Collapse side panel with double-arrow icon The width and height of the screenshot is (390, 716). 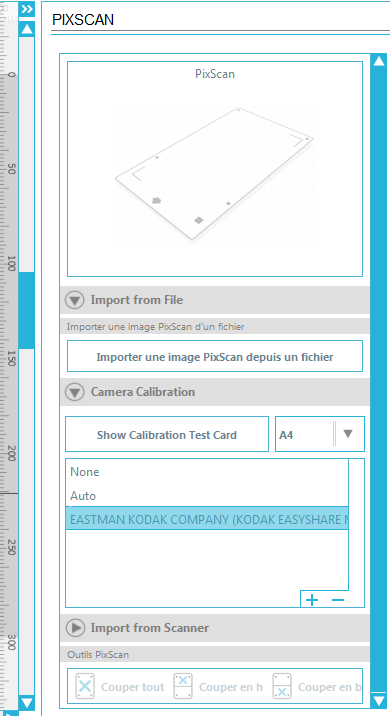point(27,9)
